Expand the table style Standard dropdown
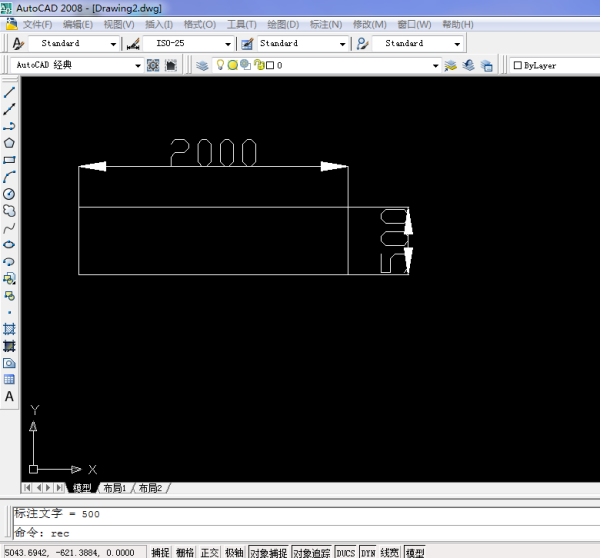This screenshot has height=558, width=600. [342, 44]
